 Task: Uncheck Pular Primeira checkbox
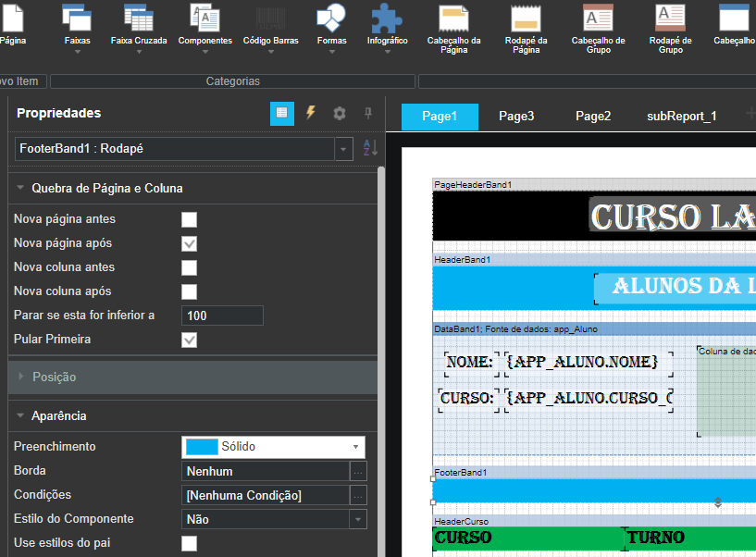coord(189,340)
